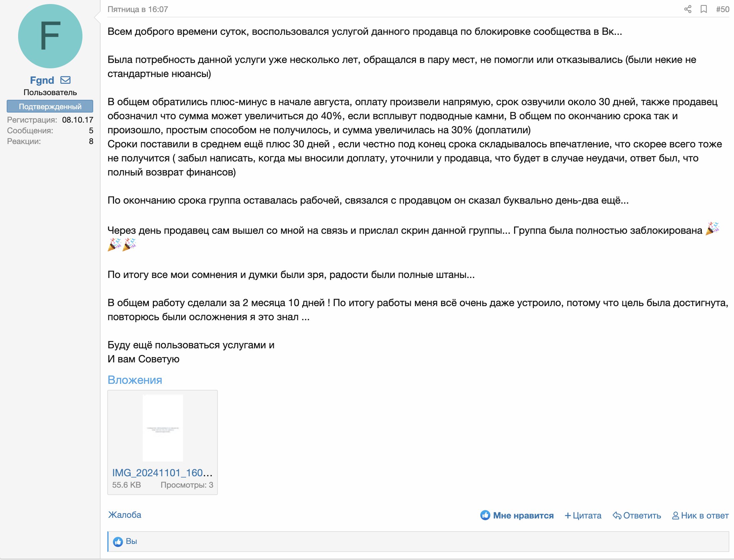Click the envelope icon to message Fgnd

click(65, 80)
